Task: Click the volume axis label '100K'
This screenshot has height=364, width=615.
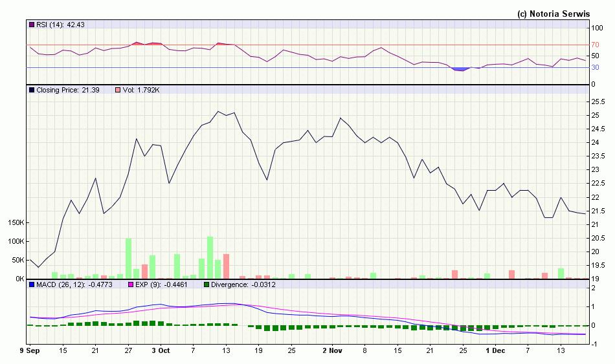Action: coord(16,241)
